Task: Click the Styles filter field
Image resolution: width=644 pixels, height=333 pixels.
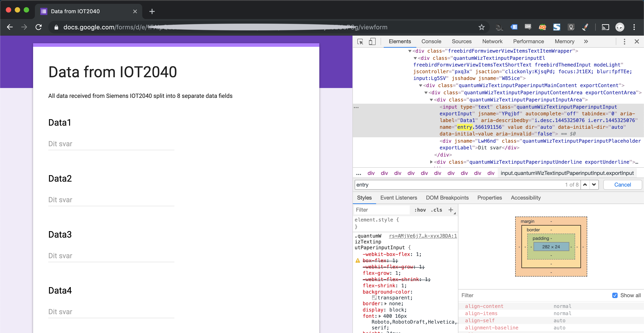Action: tap(381, 210)
